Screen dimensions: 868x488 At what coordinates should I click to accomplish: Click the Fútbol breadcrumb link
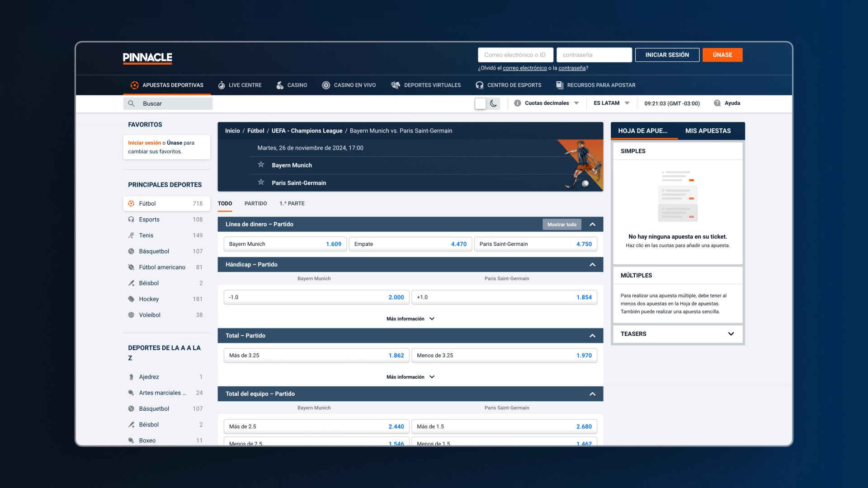click(x=255, y=131)
